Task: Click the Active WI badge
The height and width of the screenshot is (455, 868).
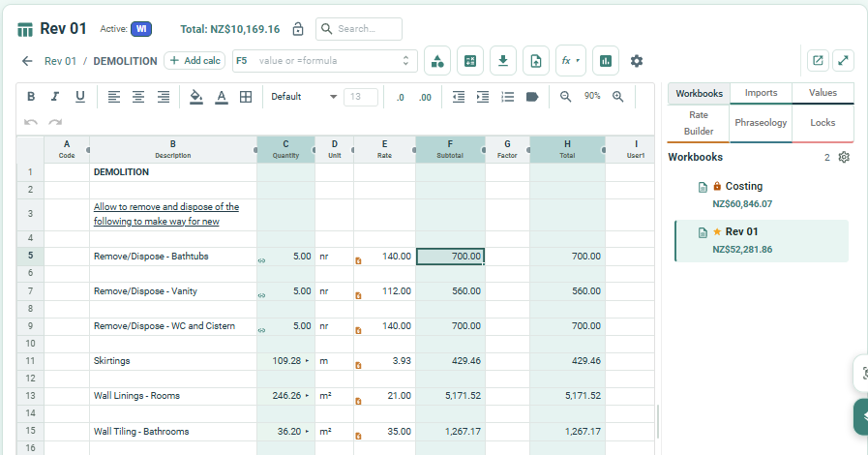Action: click(x=141, y=29)
